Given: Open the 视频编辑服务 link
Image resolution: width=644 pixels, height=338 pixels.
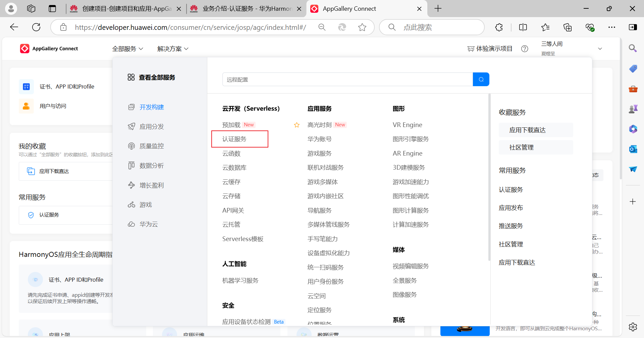Looking at the screenshot, I should point(411,266).
